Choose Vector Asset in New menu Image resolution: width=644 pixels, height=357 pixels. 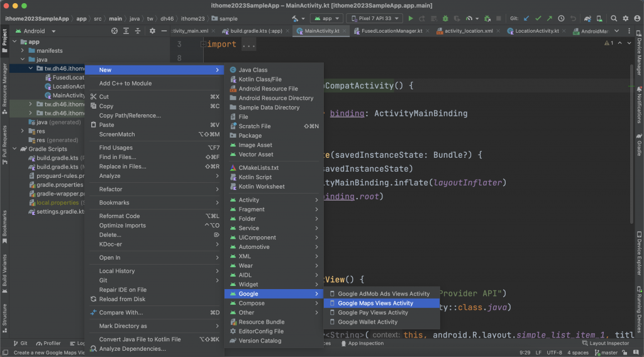pos(274,154)
